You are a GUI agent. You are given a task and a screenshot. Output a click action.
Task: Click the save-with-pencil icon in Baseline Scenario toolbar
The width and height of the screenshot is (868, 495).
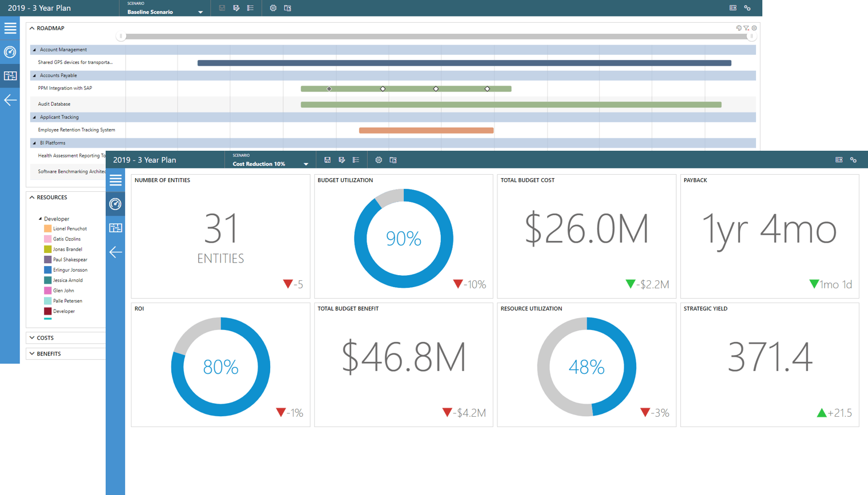tap(236, 8)
